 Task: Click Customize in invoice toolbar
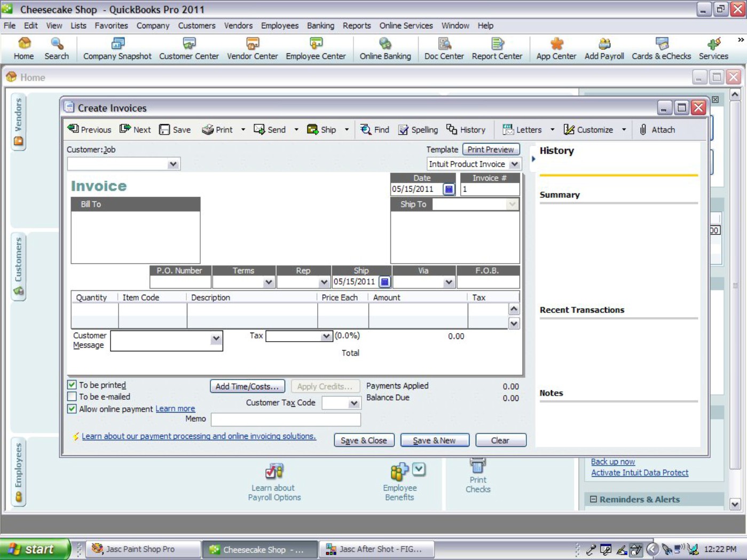pos(588,130)
